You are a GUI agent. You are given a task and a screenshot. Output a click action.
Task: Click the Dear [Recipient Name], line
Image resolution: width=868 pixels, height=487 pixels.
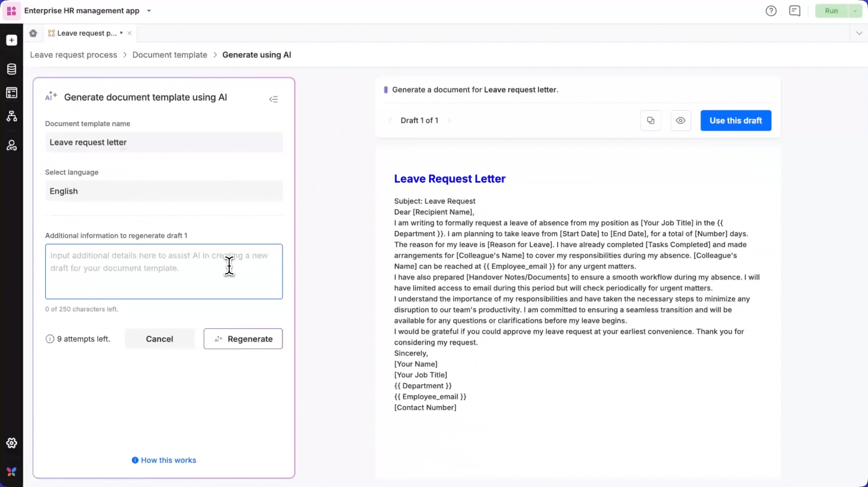coord(434,212)
